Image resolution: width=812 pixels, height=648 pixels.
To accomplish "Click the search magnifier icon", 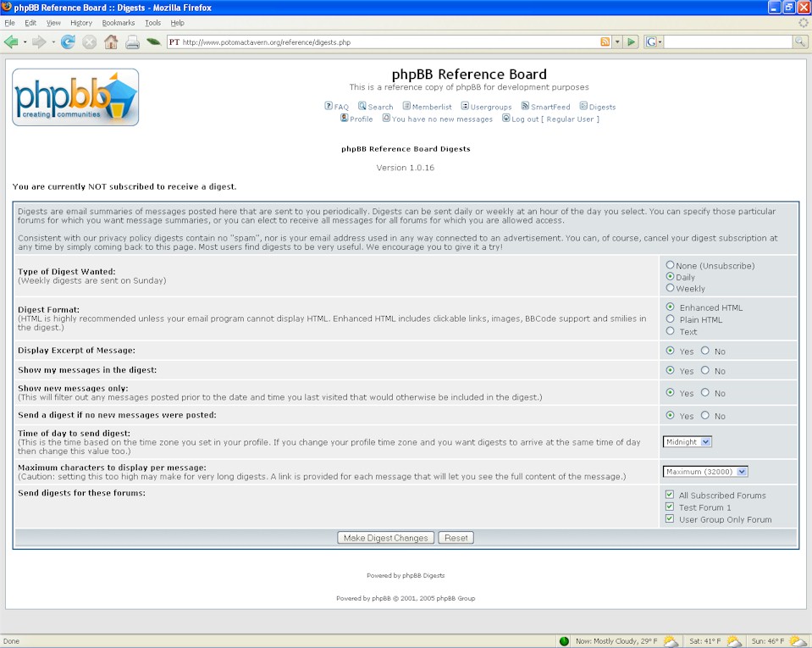I will point(799,42).
